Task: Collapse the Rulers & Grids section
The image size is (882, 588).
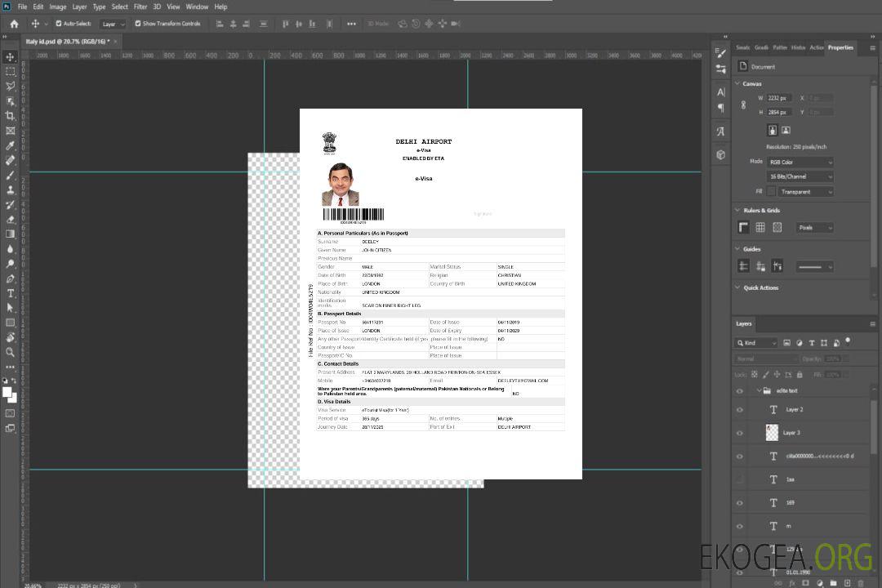Action: click(x=737, y=210)
